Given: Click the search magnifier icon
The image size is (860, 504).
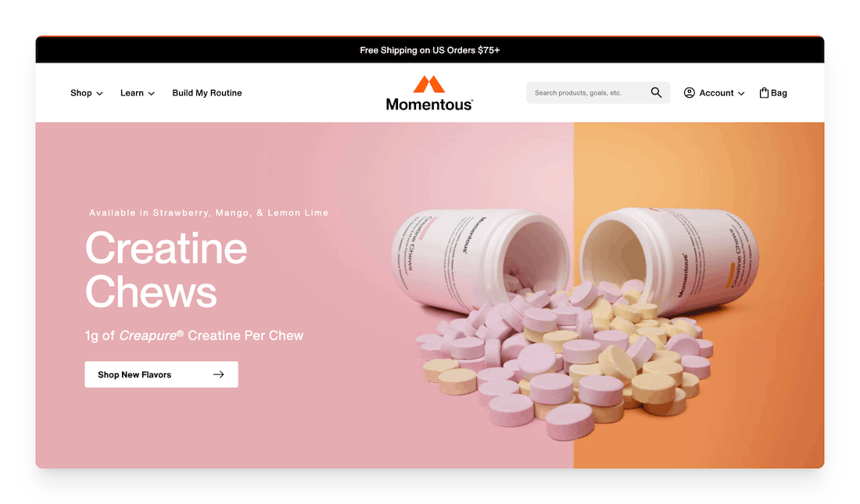Looking at the screenshot, I should (656, 93).
